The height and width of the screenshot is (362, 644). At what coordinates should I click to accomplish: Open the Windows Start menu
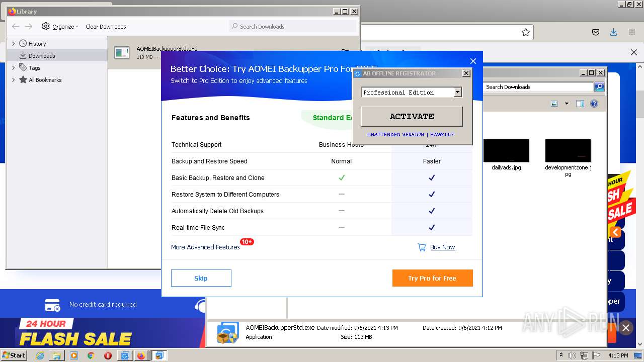(x=14, y=355)
